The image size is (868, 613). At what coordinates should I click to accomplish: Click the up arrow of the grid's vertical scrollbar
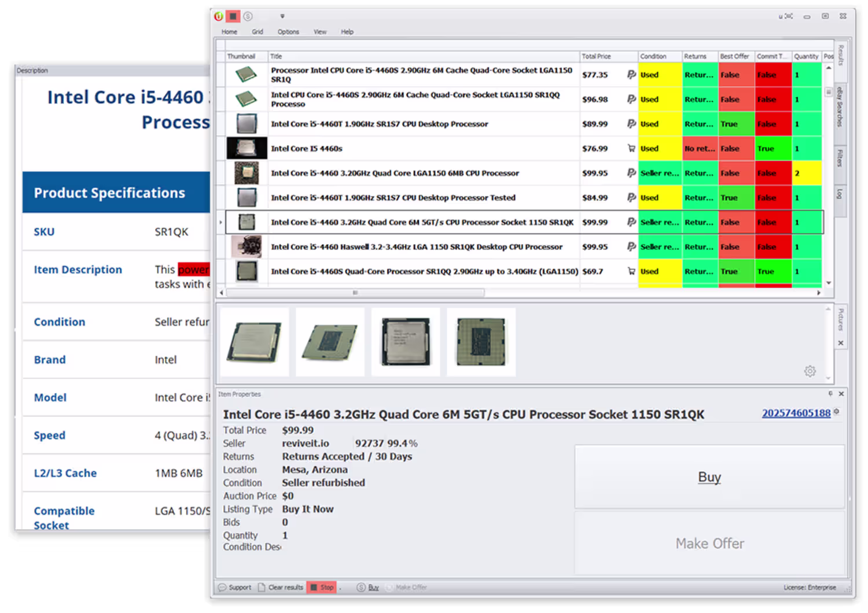829,68
